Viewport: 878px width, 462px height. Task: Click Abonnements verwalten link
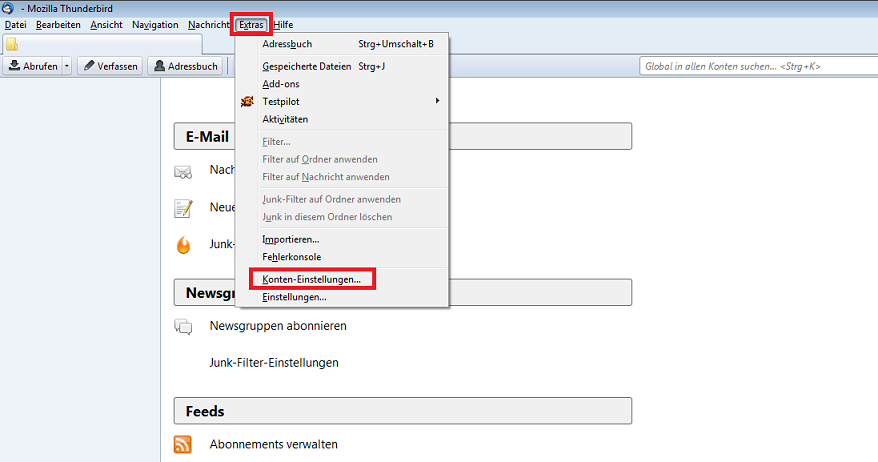273,444
